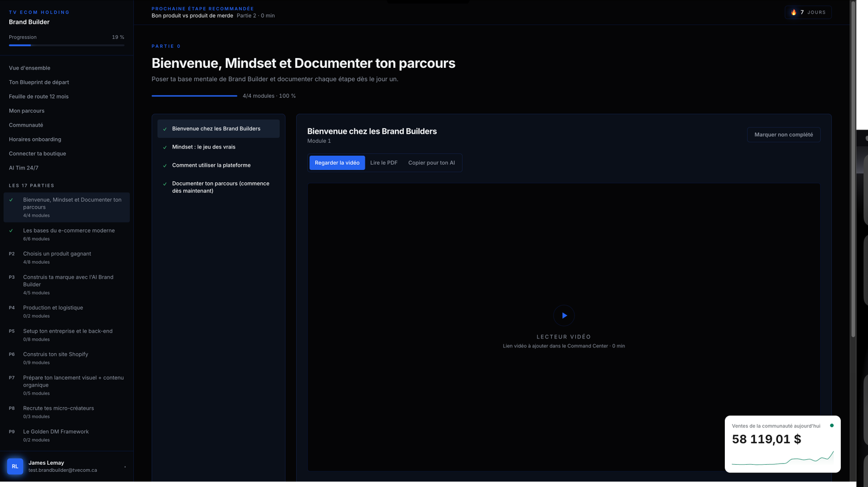
Task: Select 'Connecter ta boutique' in sidebar
Action: click(x=37, y=153)
